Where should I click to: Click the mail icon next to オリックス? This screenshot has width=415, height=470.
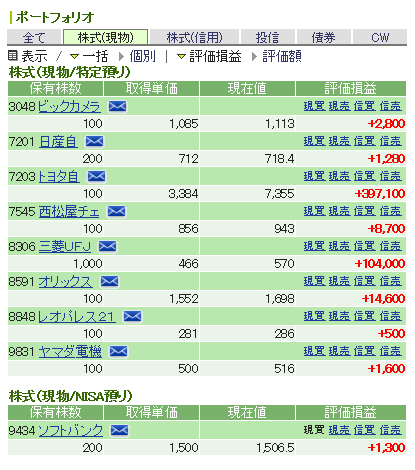pyautogui.click(x=109, y=281)
